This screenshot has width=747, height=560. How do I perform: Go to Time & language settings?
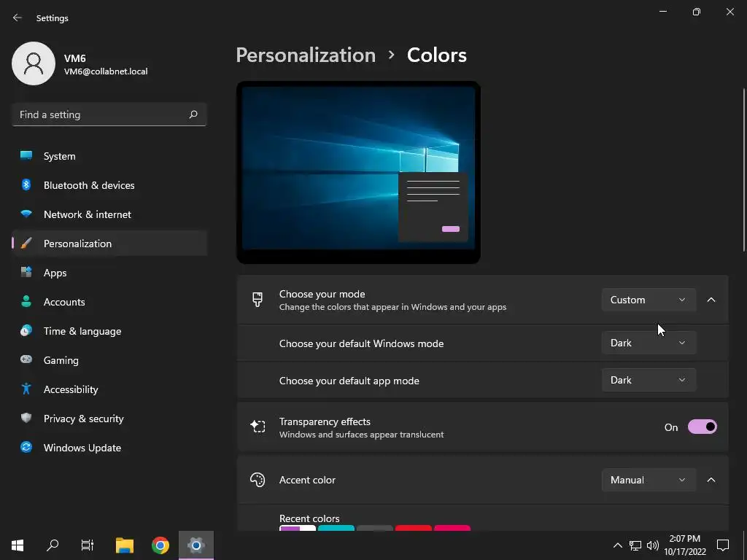109,330
